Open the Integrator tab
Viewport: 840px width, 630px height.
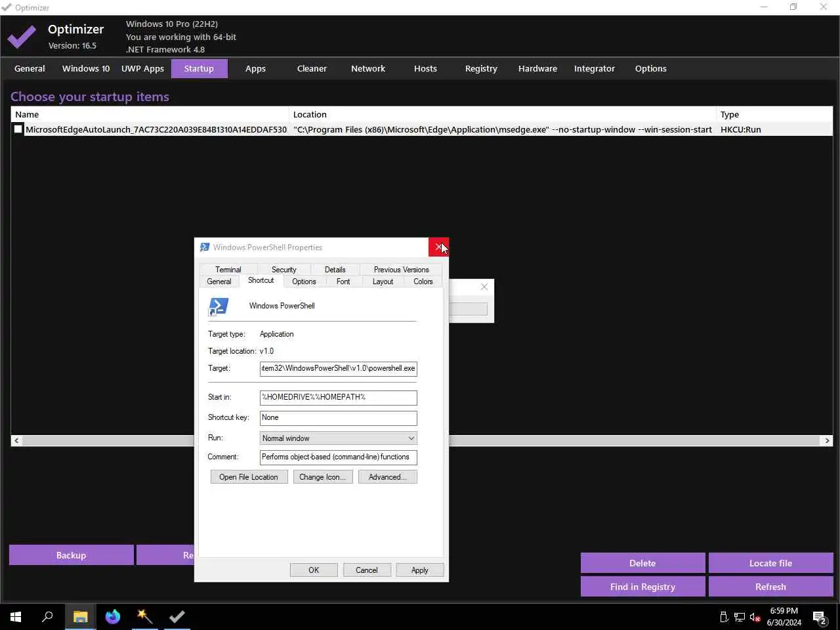click(595, 68)
